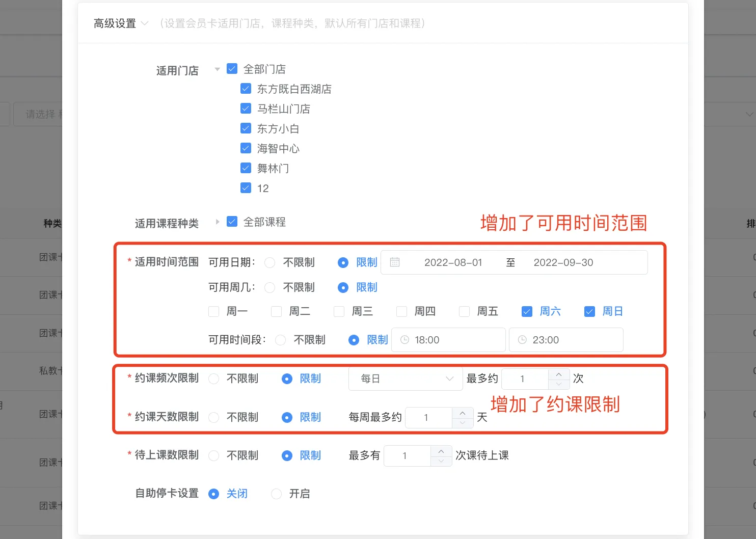Click the calendar icon in date range field
The width and height of the screenshot is (756, 539).
click(x=395, y=262)
